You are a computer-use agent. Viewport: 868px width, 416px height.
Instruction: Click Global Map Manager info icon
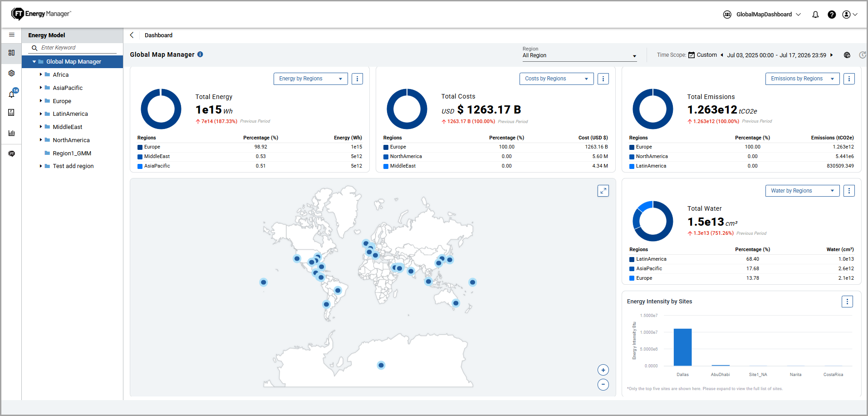pos(200,54)
